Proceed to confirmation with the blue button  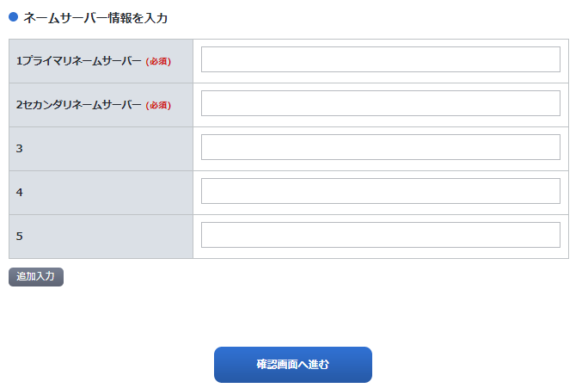click(292, 365)
